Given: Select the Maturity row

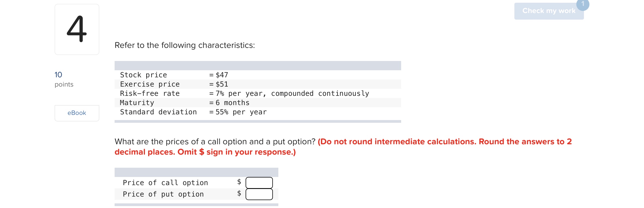Looking at the screenshot, I should (191, 103).
